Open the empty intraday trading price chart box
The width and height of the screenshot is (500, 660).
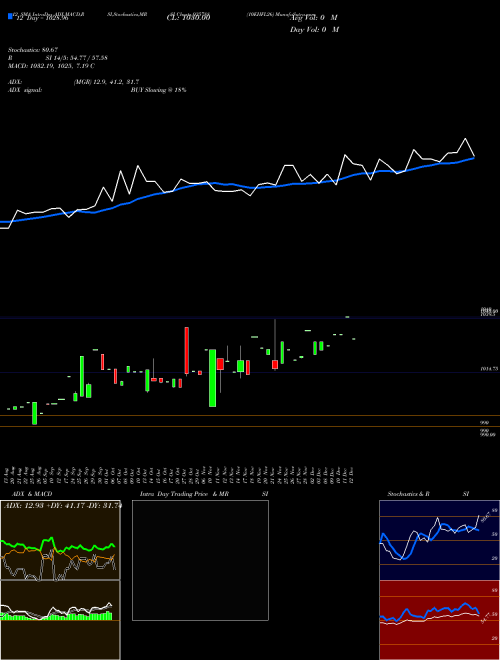[200, 560]
